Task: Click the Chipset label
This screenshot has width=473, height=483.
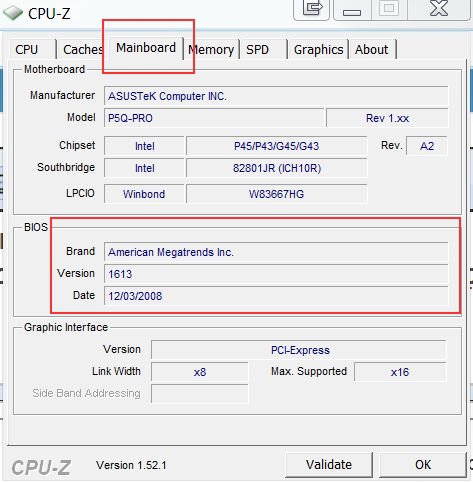Action: [77, 145]
